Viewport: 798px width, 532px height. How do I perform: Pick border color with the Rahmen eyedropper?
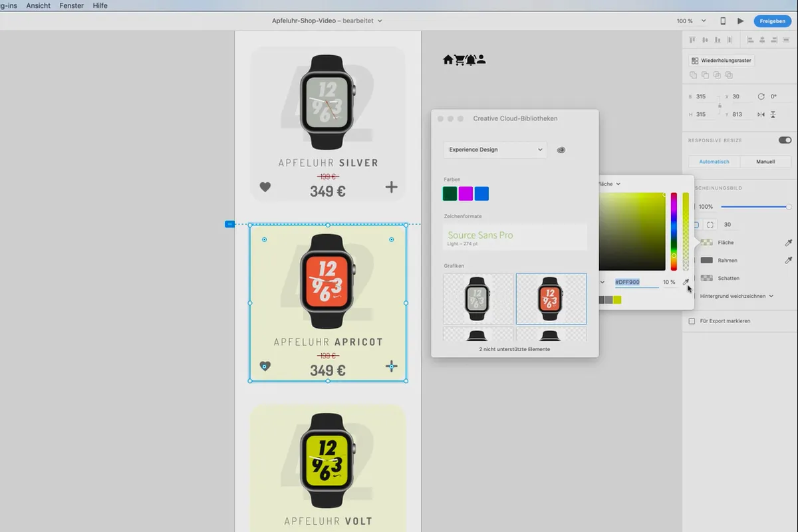(x=789, y=260)
